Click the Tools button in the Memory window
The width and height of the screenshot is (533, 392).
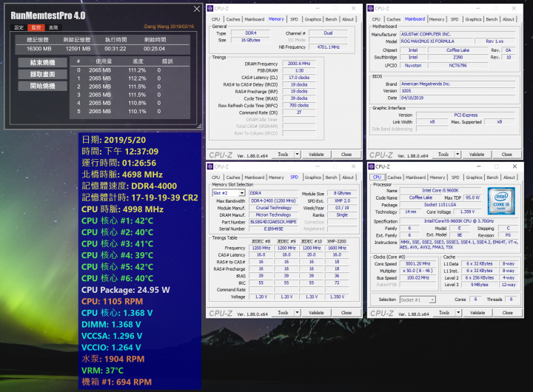283,155
